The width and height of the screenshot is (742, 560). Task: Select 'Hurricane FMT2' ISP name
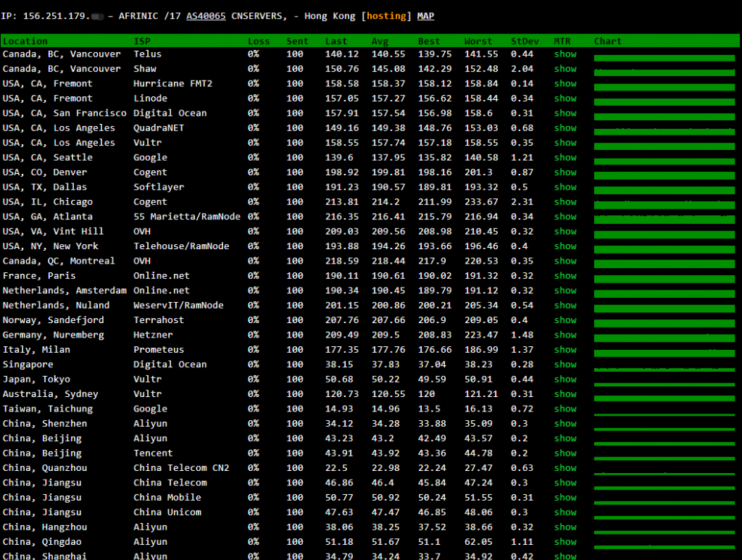point(172,83)
